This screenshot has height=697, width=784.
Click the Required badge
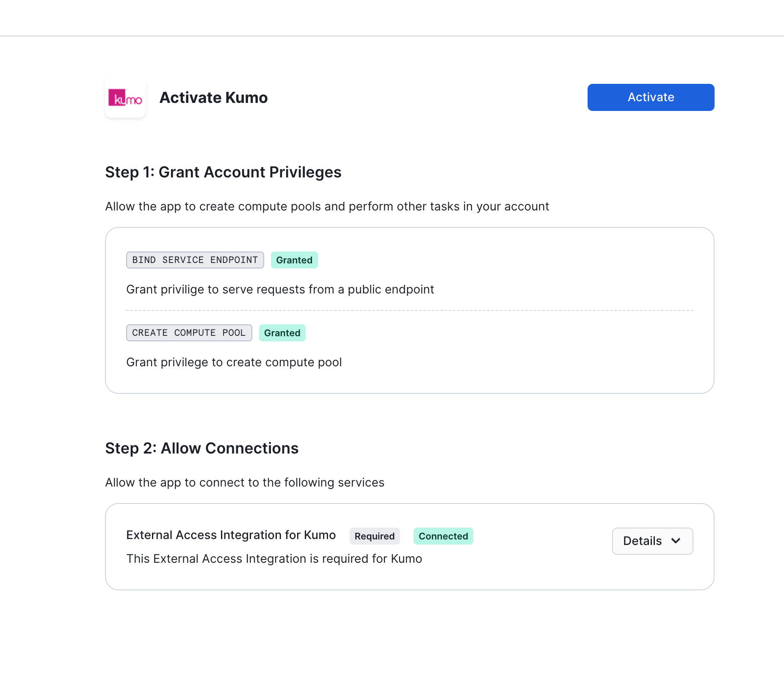[x=375, y=536]
